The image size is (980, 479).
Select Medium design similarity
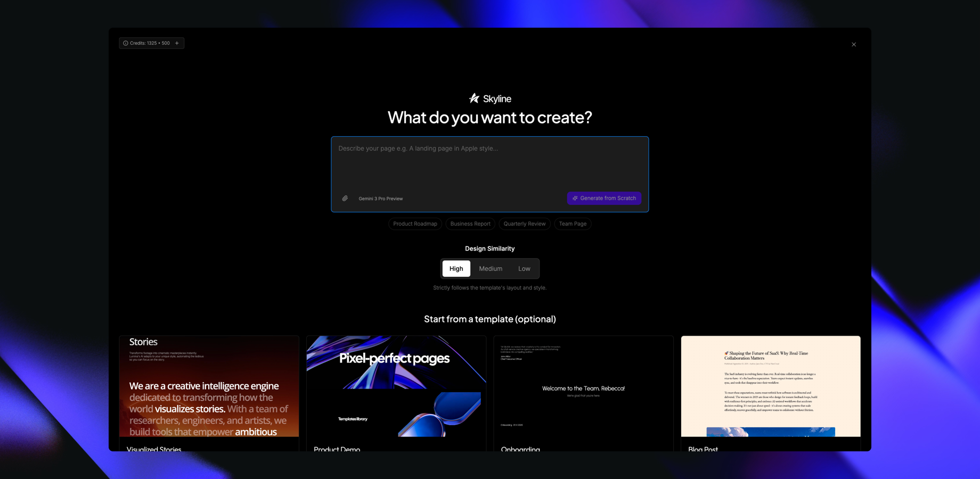490,269
